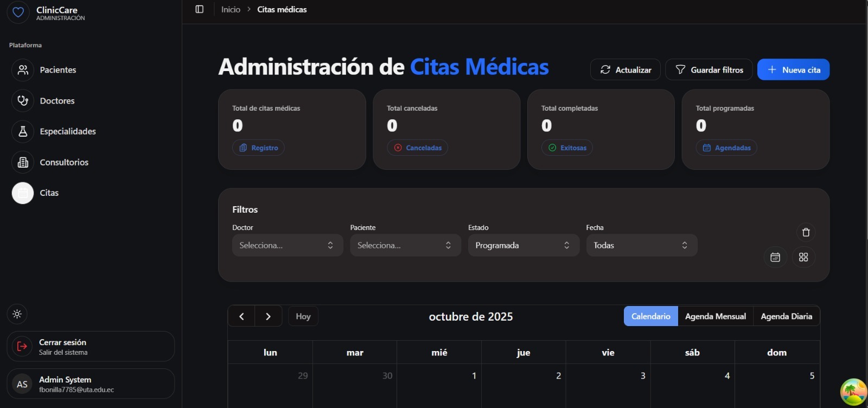Open the Doctor filter dropdown
The height and width of the screenshot is (408, 868).
[288, 245]
